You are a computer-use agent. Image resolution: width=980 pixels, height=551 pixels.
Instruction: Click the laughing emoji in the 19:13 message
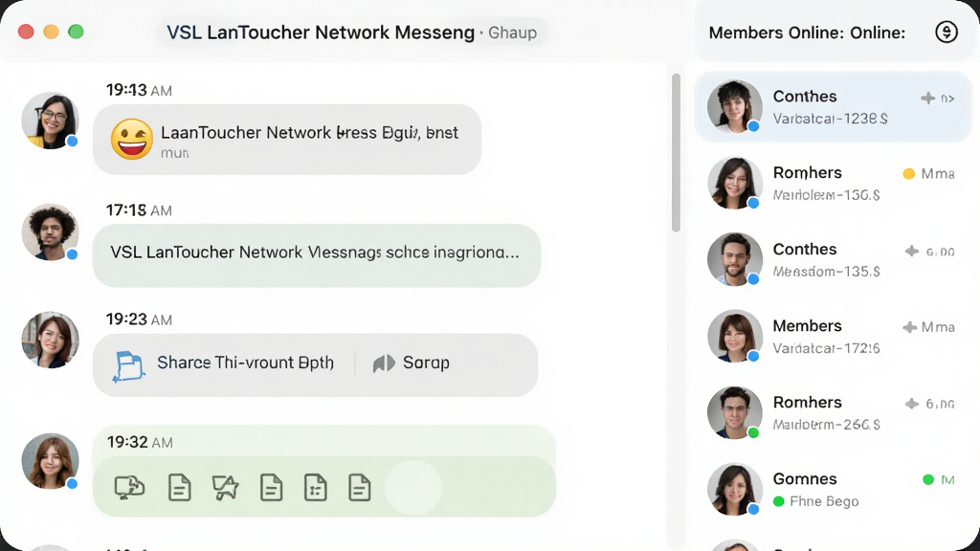pyautogui.click(x=132, y=140)
